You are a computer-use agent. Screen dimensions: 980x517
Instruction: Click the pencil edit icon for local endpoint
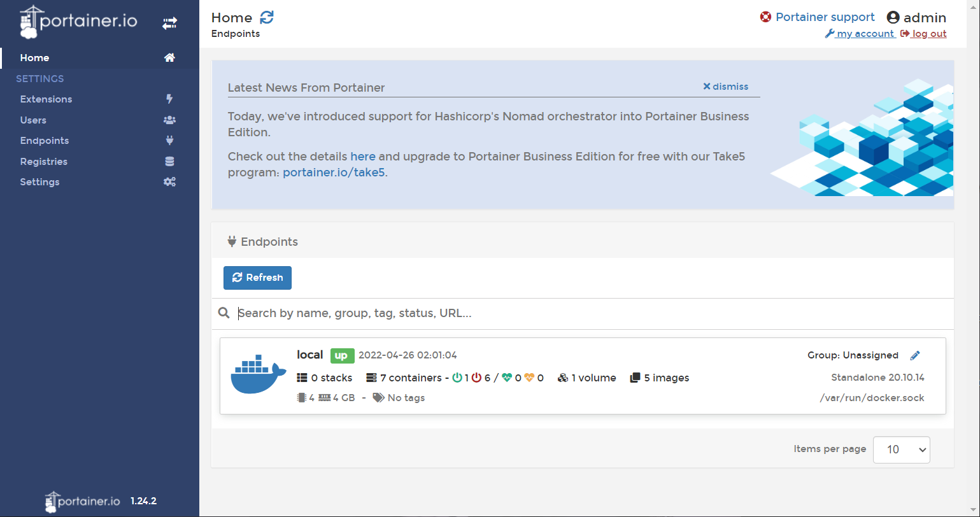915,355
